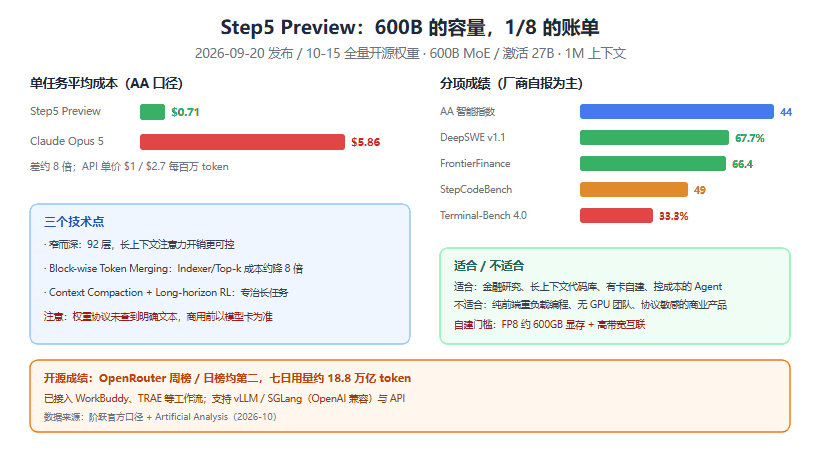The height and width of the screenshot is (470, 820).
Task: Click the red Terminal-Bench 4.0 bar
Action: 617,215
